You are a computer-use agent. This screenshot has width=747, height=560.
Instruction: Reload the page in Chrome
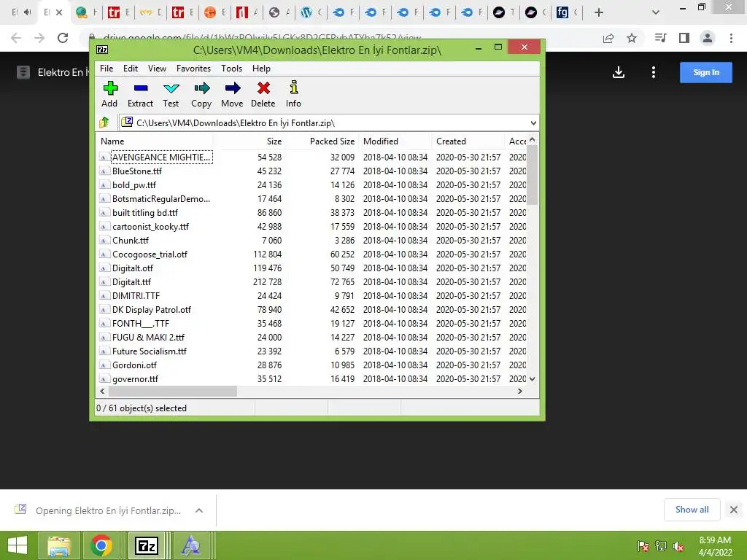pos(63,38)
